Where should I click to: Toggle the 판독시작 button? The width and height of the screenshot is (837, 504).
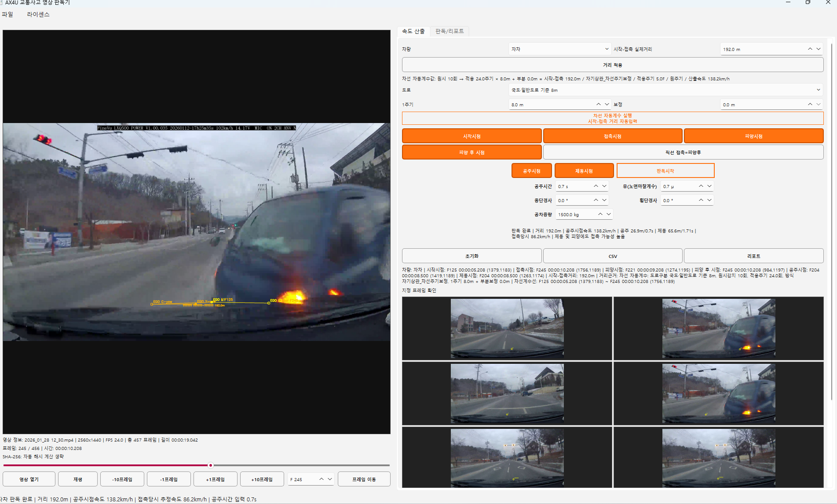(665, 171)
